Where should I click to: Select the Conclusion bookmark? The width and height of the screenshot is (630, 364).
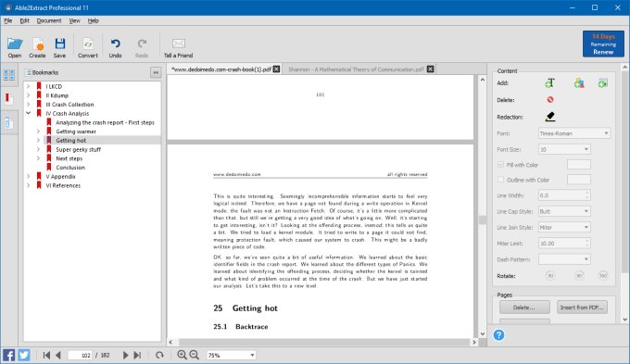click(x=70, y=168)
